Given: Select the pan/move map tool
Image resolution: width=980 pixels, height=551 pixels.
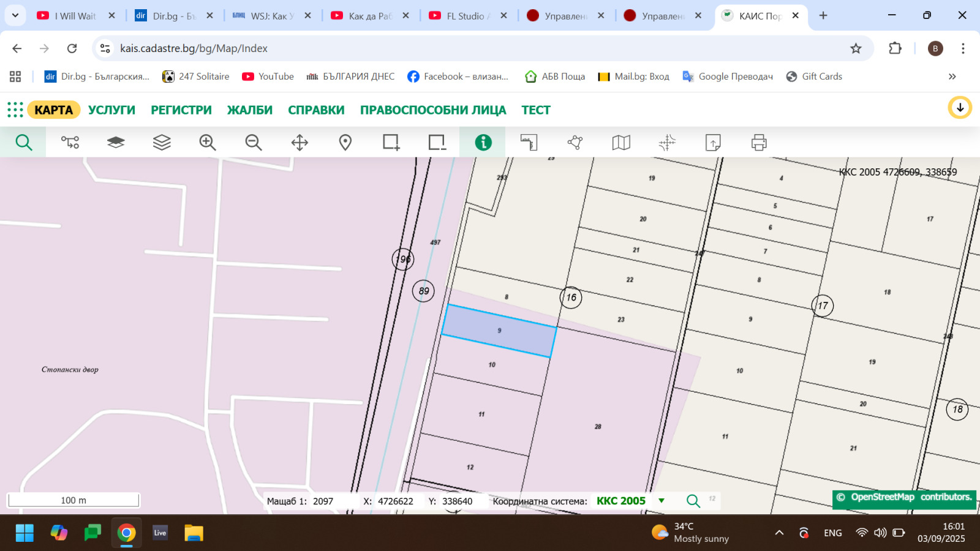Looking at the screenshot, I should 300,143.
